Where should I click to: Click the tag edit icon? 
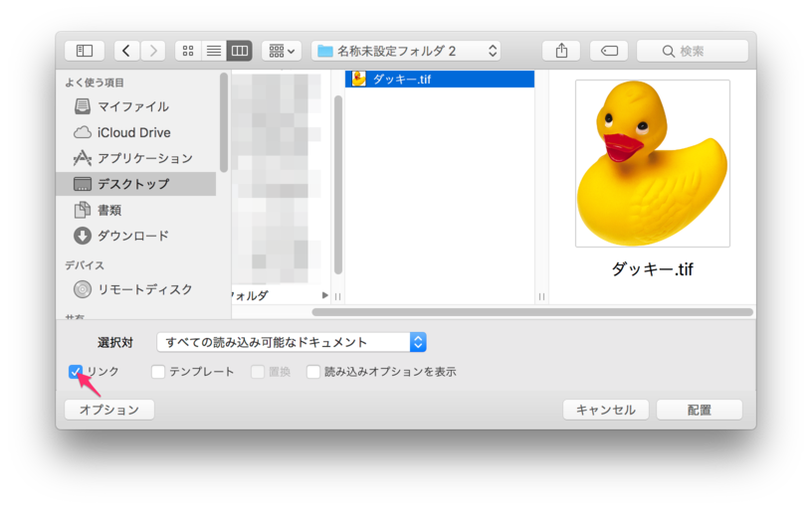coord(608,51)
